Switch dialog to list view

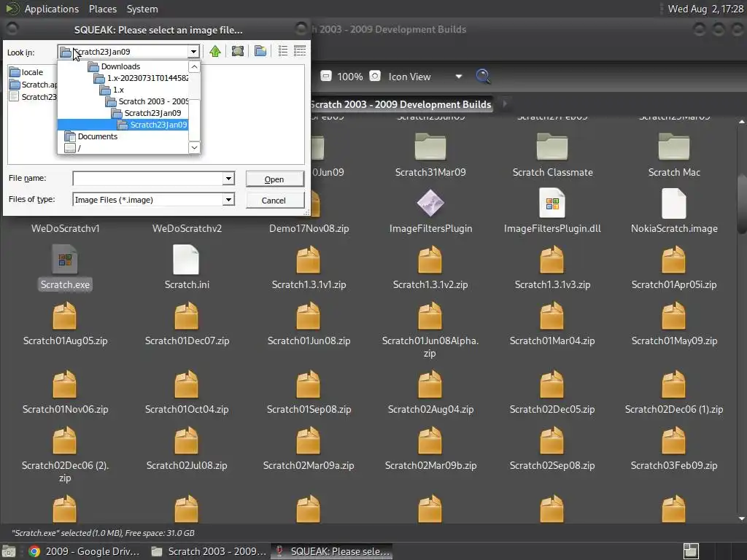click(283, 51)
